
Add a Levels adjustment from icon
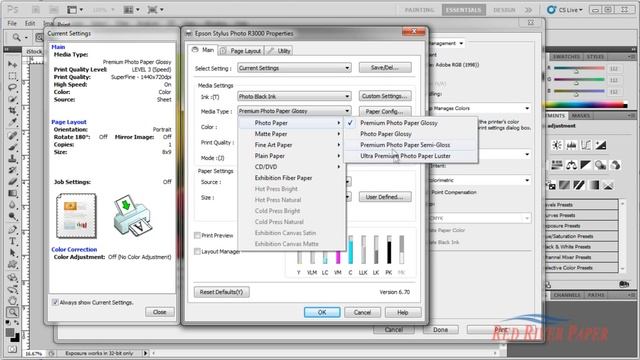(x=571, y=145)
